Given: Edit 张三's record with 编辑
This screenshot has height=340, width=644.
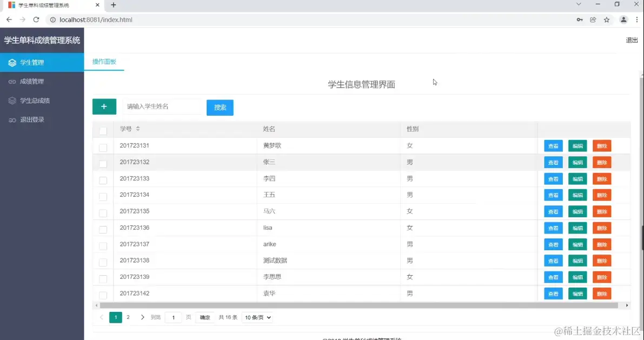Looking at the screenshot, I should click(577, 162).
